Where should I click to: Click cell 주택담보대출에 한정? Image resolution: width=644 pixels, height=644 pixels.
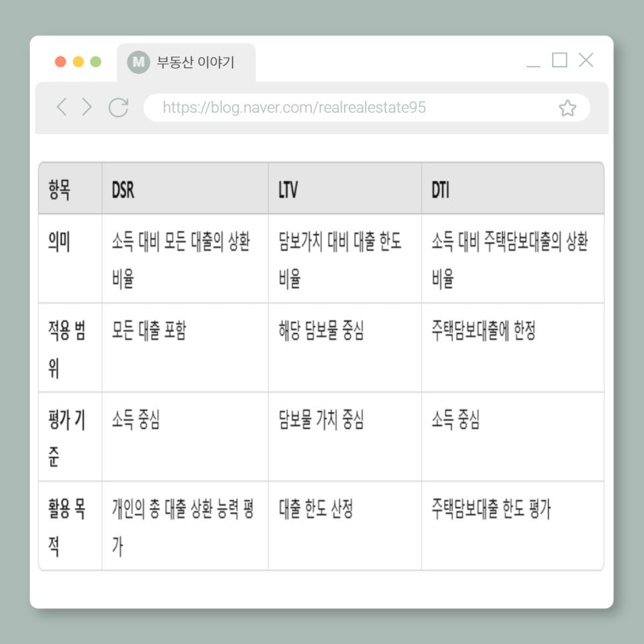click(513, 348)
